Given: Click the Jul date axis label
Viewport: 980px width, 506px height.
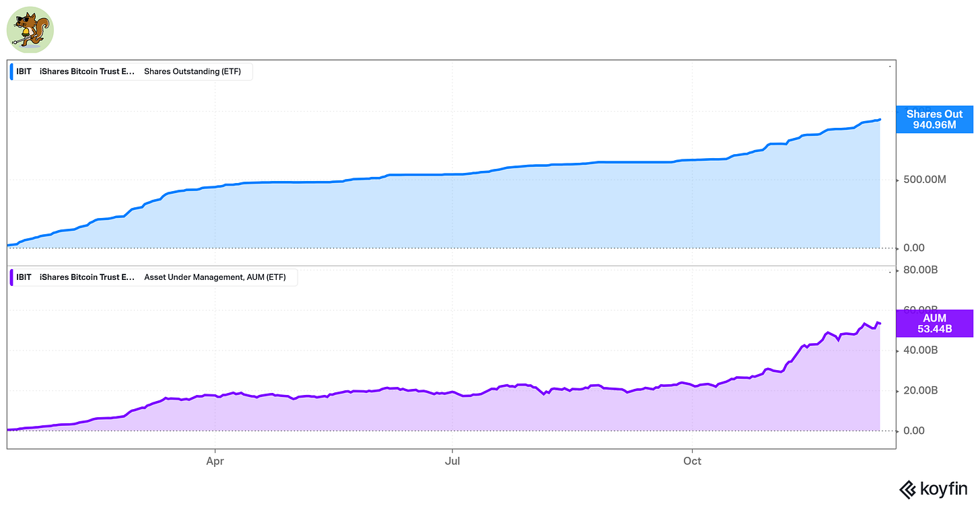Looking at the screenshot, I should point(452,461).
